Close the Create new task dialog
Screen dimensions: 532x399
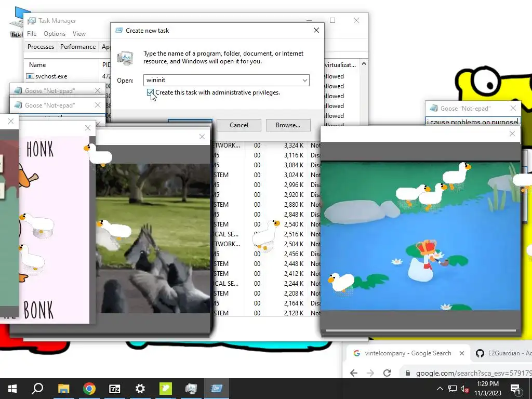(316, 31)
